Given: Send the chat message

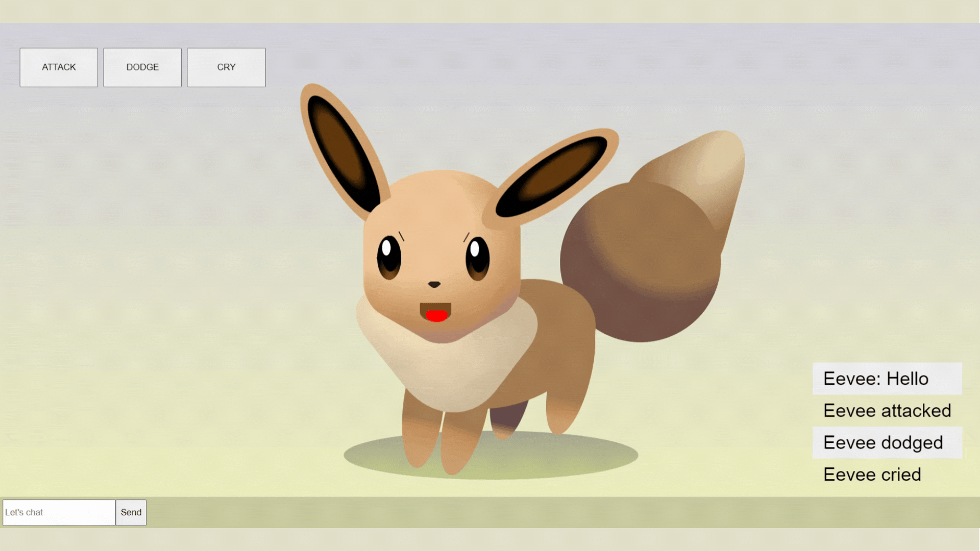Looking at the screenshot, I should click(131, 512).
